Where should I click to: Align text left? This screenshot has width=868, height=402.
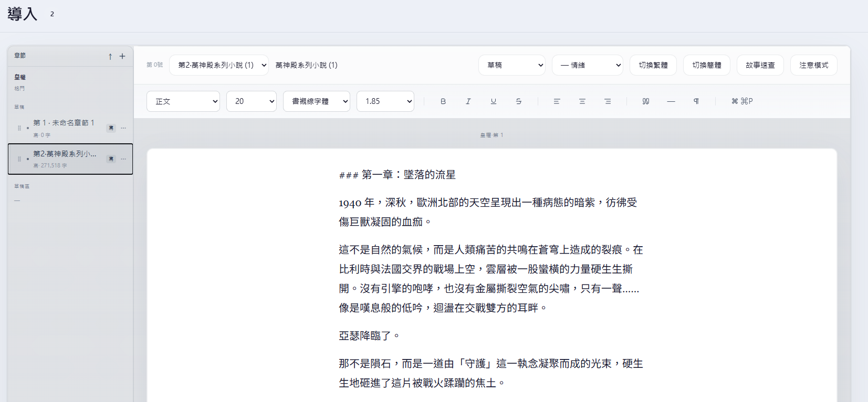tap(557, 101)
